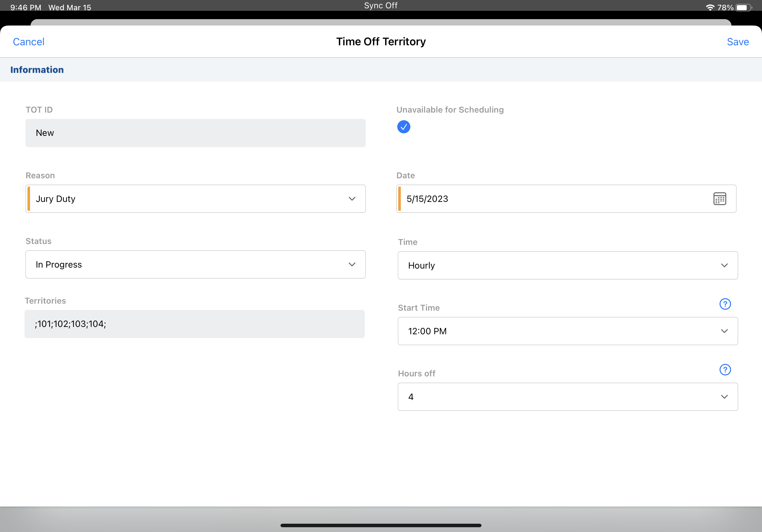Image resolution: width=762 pixels, height=532 pixels.
Task: Open the Time dropdown showing Hourly
Action: point(568,265)
